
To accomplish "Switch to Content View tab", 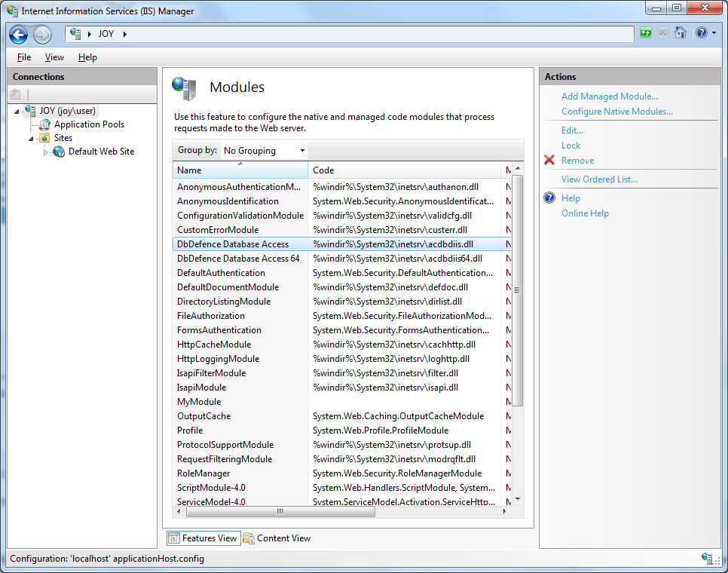I will pos(277,538).
